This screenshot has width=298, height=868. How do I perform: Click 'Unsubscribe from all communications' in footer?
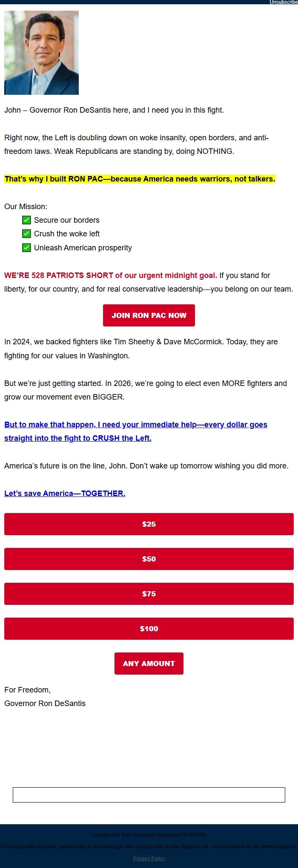[254, 846]
